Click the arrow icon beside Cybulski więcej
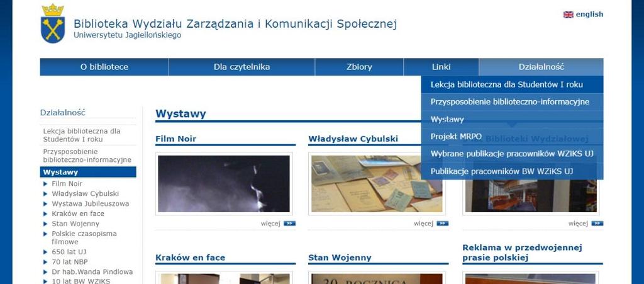 (x=442, y=224)
